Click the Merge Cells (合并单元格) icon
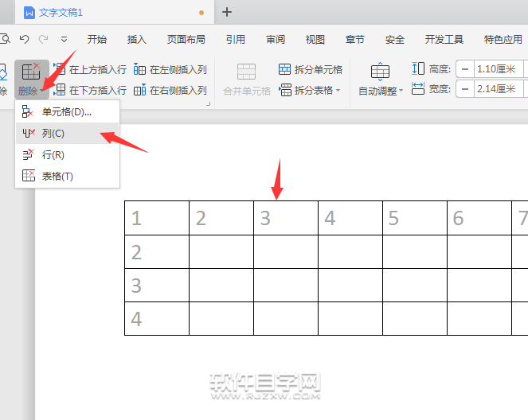Image resolution: width=528 pixels, height=420 pixels. click(x=247, y=72)
